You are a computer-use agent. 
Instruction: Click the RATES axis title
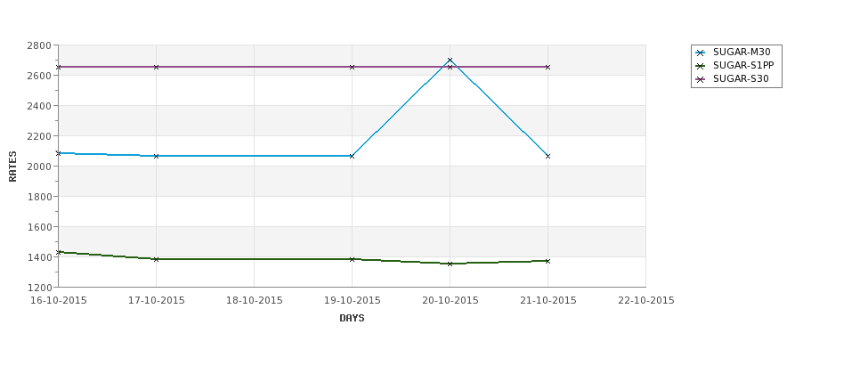(x=12, y=167)
